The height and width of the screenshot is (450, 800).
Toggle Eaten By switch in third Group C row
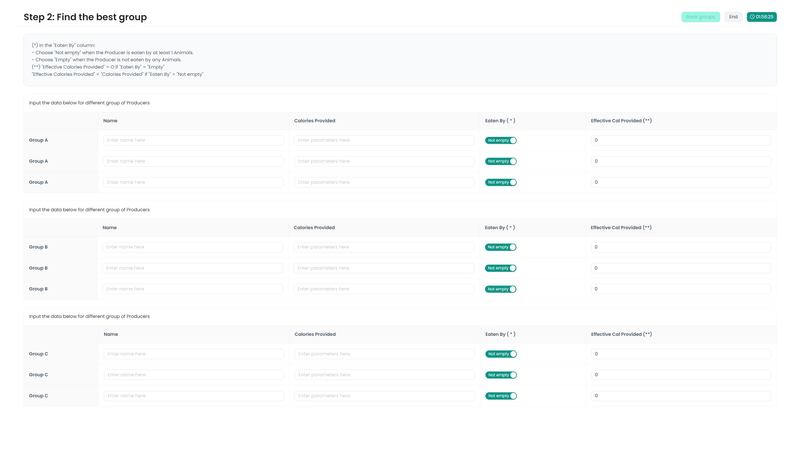coord(501,395)
